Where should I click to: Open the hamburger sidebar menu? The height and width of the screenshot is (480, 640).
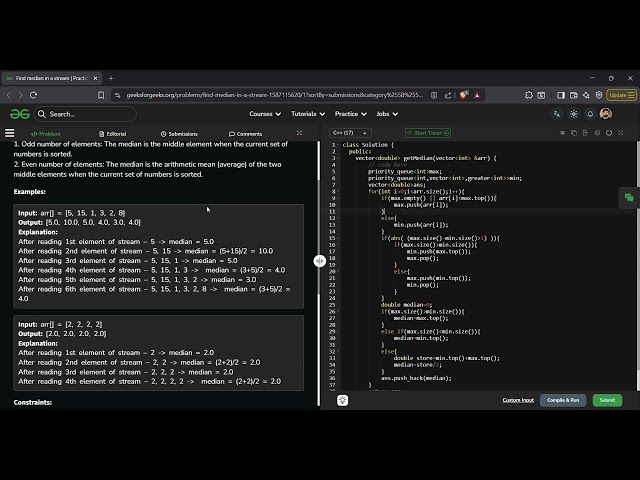(x=9, y=133)
